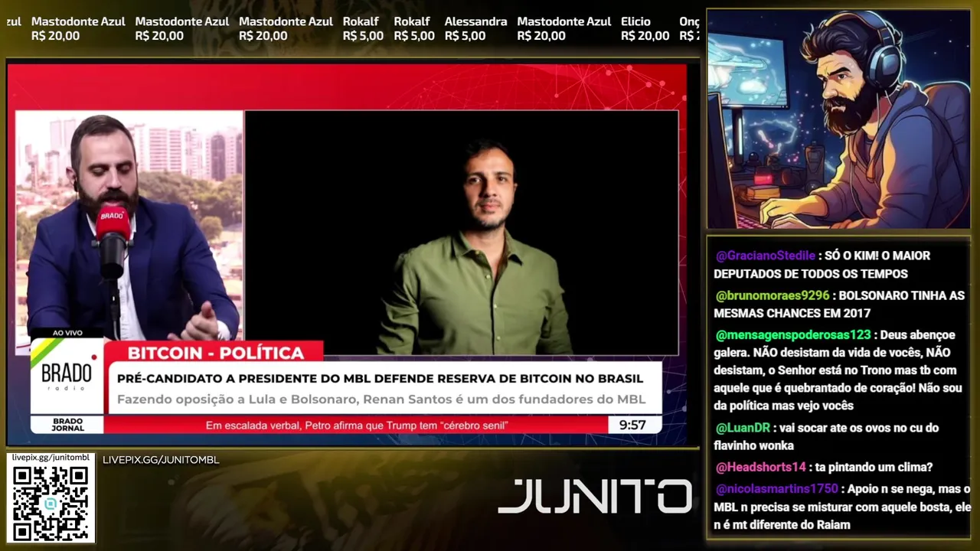The width and height of the screenshot is (980, 551).
Task: Click the small livepix.gg/junitombl label above the QR code
Action: 51,458
